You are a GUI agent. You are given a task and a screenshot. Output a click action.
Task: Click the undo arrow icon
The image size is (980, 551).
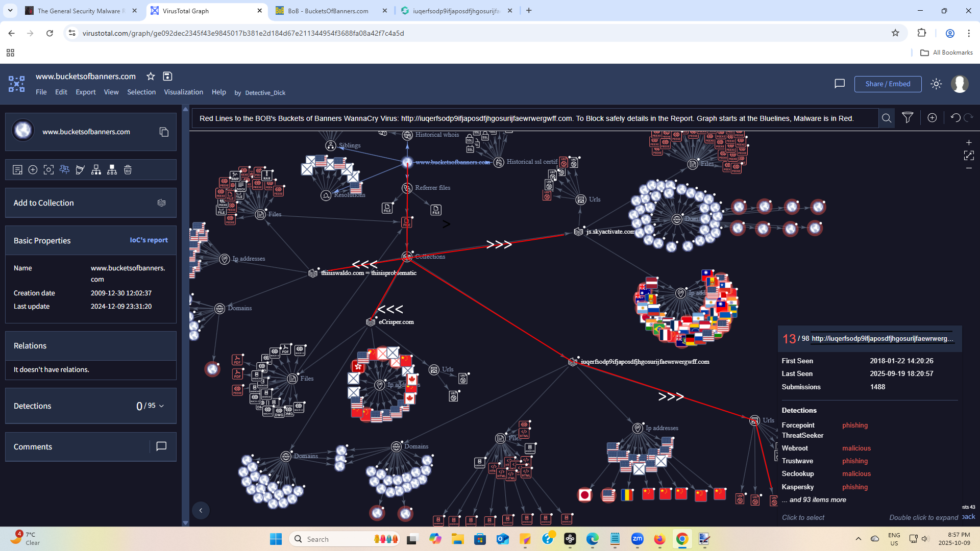coord(955,118)
